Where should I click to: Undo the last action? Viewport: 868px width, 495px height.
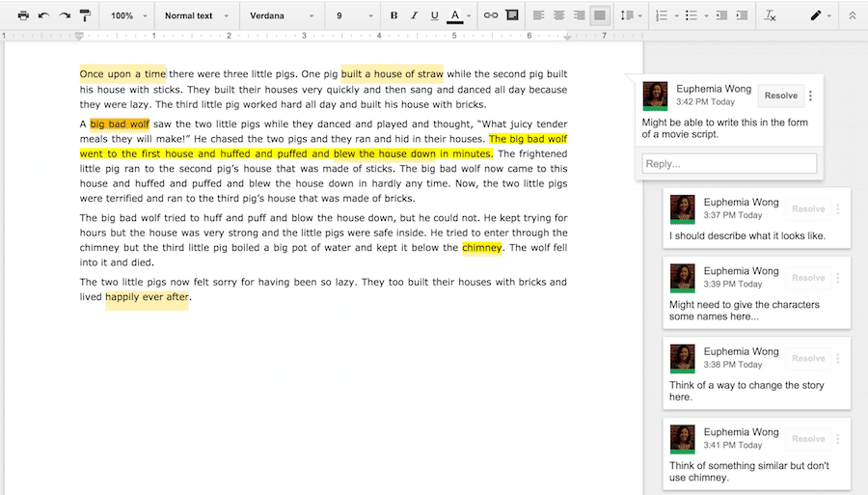click(x=43, y=15)
